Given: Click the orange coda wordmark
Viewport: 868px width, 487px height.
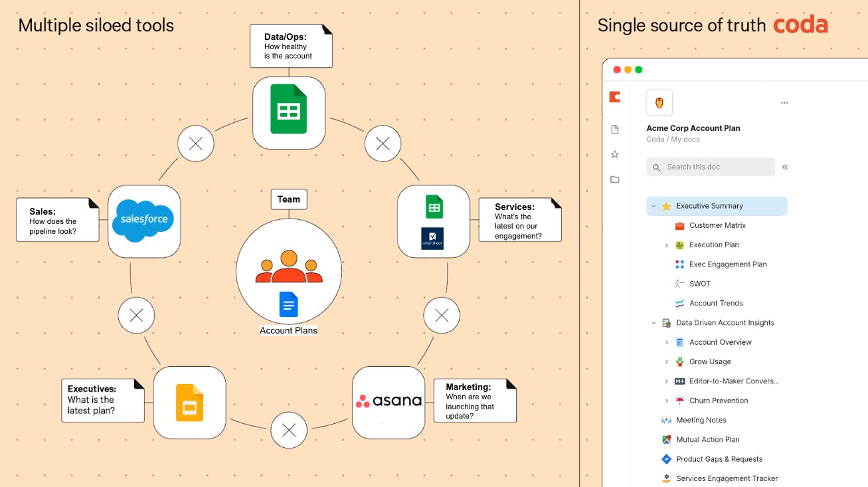Looking at the screenshot, I should 800,25.
